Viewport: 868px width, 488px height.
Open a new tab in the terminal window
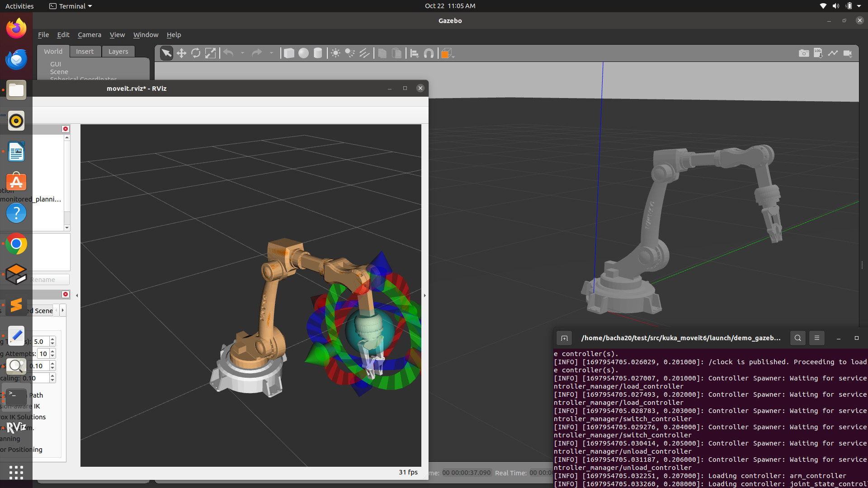coord(564,338)
